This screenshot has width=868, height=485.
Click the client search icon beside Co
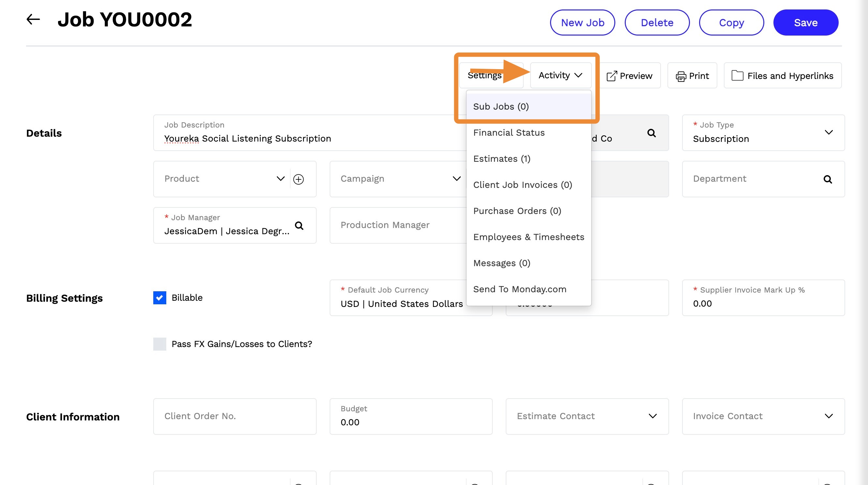click(651, 133)
